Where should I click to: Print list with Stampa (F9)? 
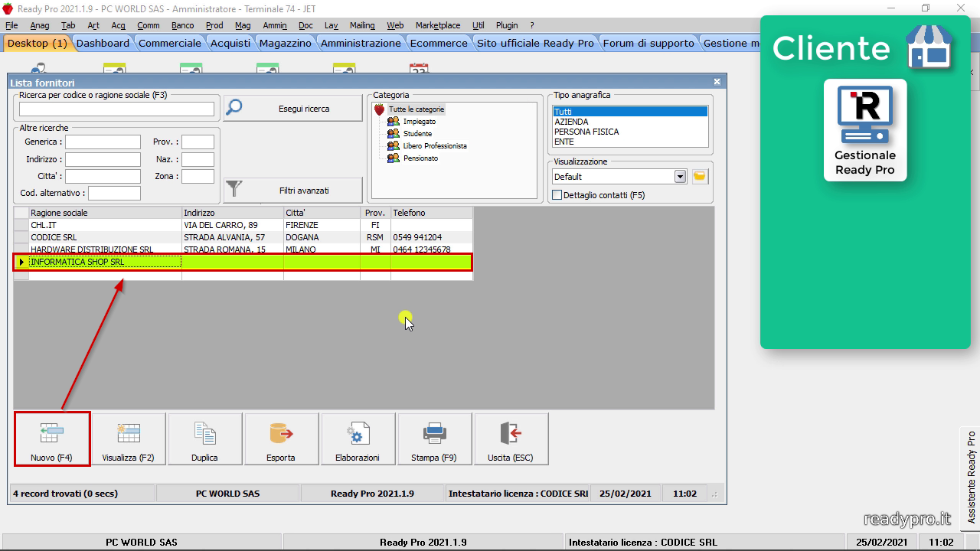click(435, 439)
